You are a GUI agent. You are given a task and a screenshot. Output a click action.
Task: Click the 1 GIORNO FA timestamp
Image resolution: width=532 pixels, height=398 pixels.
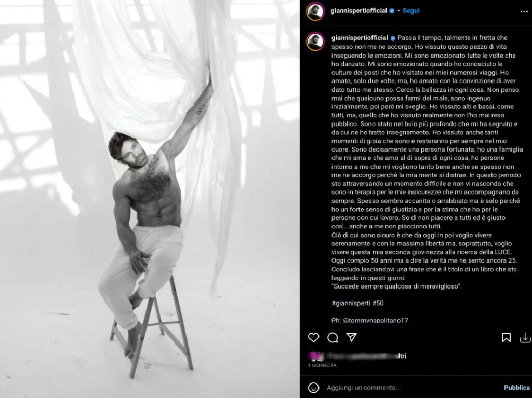(322, 365)
